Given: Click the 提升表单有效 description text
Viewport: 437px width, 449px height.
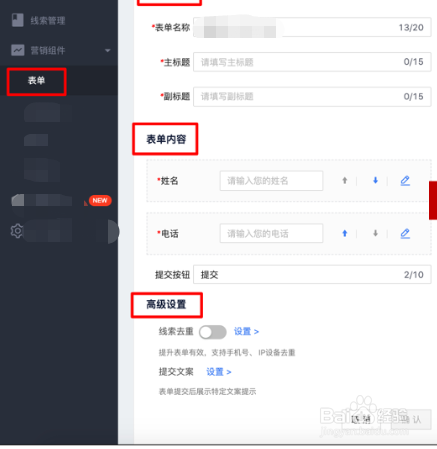Looking at the screenshot, I should (x=227, y=353).
